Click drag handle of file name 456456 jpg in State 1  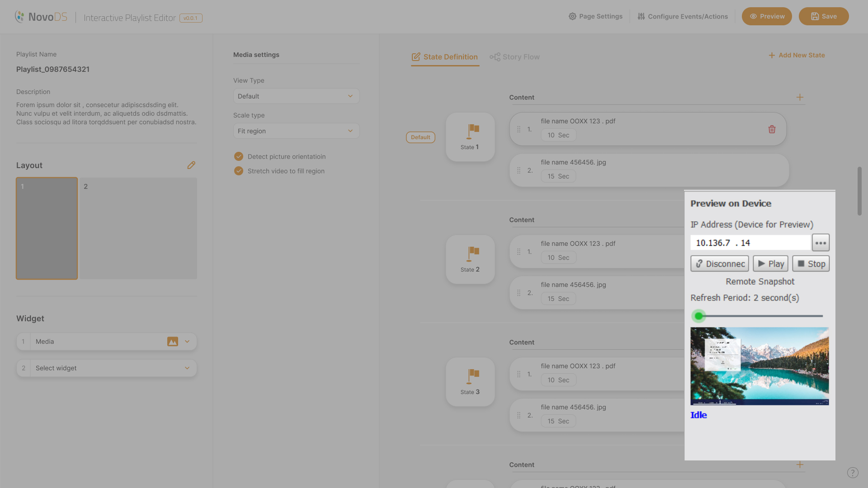click(519, 170)
